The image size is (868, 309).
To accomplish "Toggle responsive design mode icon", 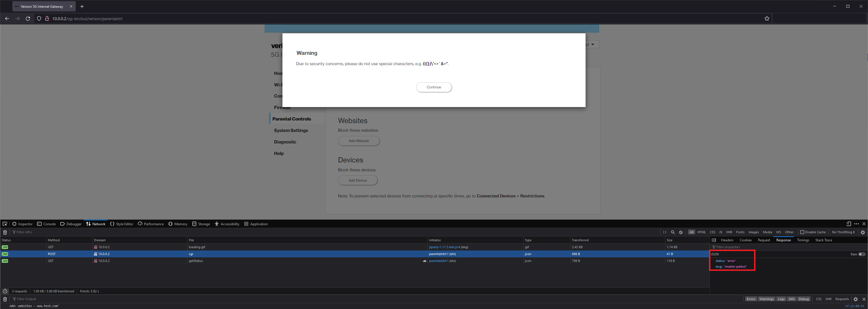I will 848,224.
